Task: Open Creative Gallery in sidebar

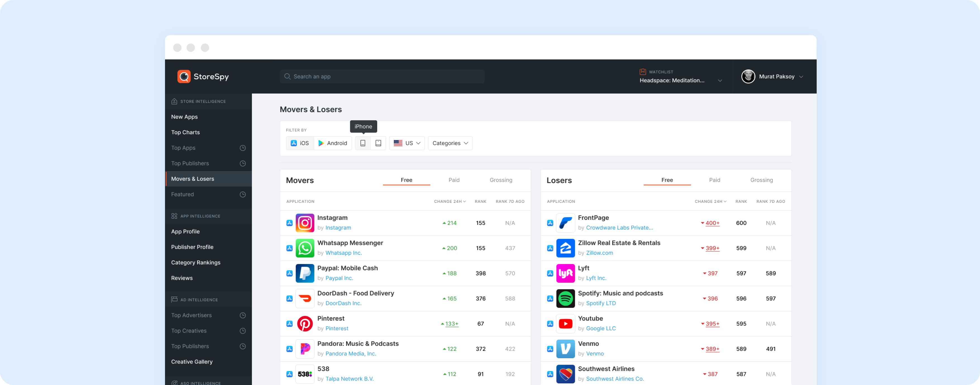Action: (x=209, y=362)
